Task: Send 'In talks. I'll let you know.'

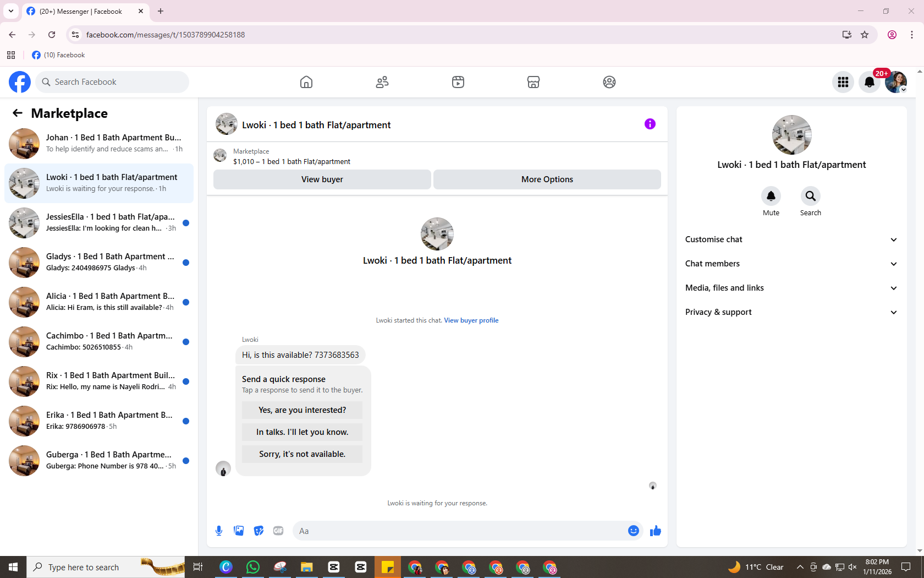Action: coord(302,432)
